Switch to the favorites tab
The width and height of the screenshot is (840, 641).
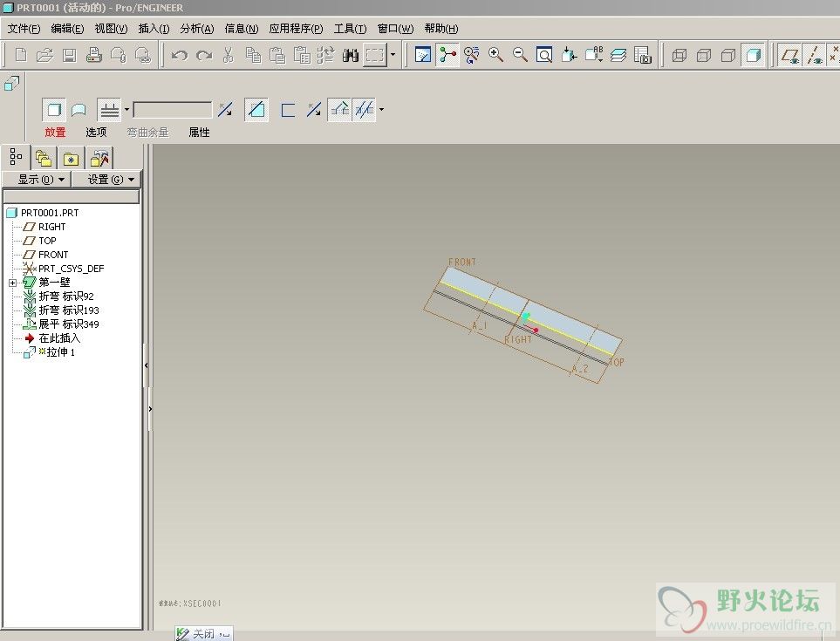(x=72, y=159)
